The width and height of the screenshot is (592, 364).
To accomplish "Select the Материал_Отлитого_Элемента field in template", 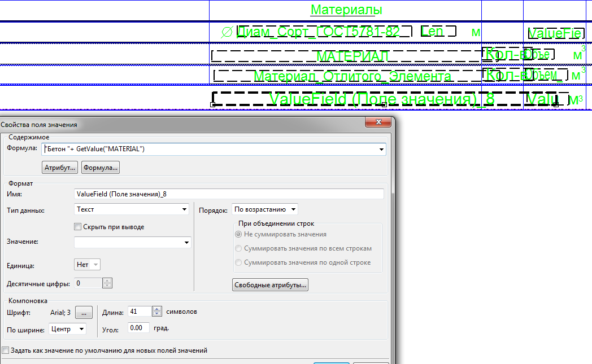I will 352,76.
